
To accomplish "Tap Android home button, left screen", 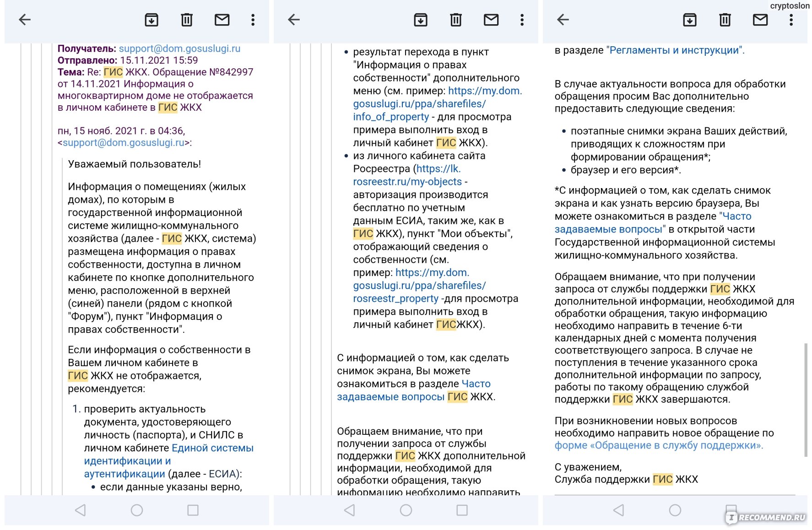I will [137, 510].
